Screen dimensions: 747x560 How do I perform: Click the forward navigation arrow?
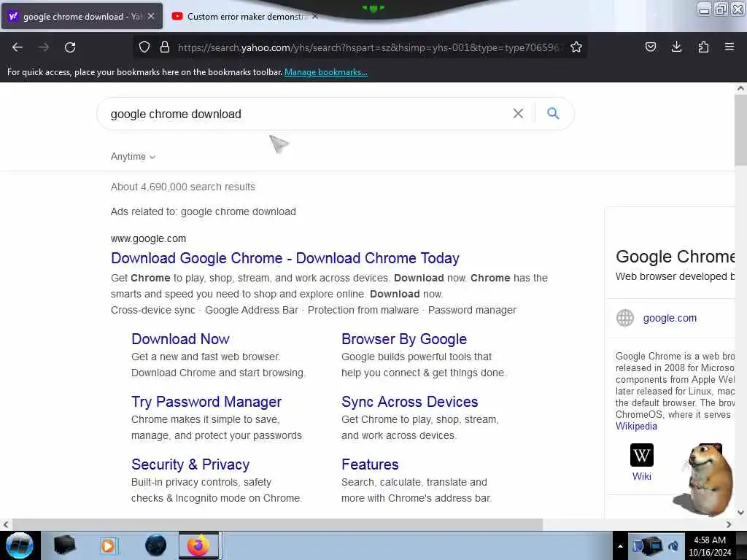(x=44, y=47)
